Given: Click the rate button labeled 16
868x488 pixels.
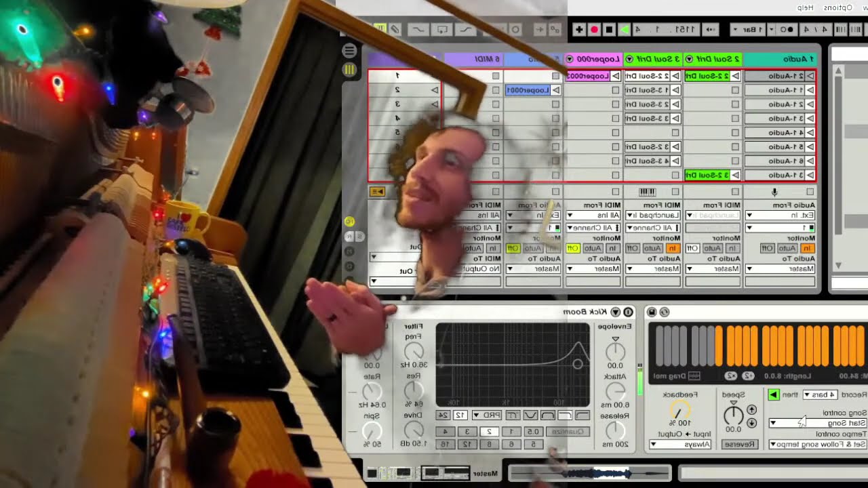Looking at the screenshot, I should [444, 445].
